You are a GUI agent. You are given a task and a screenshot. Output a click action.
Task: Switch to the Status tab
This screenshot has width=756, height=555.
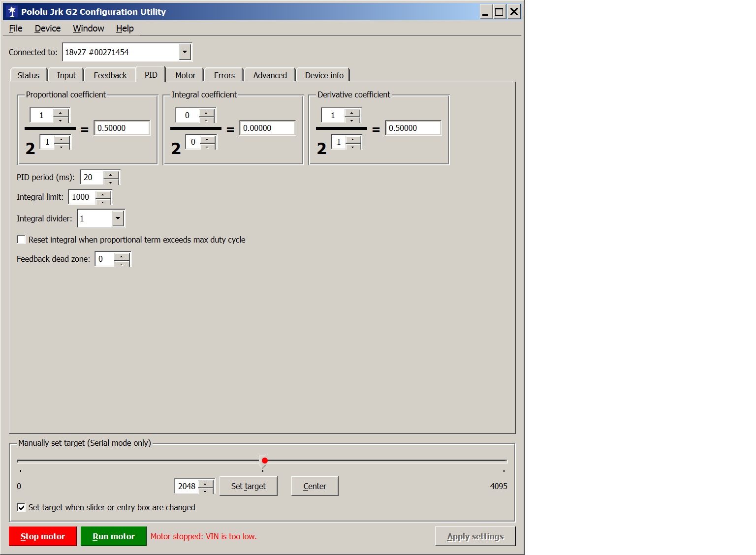click(x=29, y=75)
